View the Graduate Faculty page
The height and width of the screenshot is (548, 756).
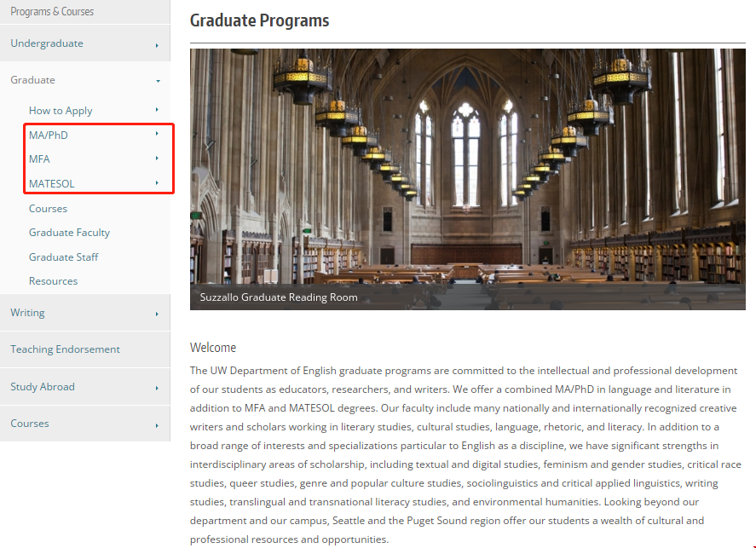[x=69, y=233]
